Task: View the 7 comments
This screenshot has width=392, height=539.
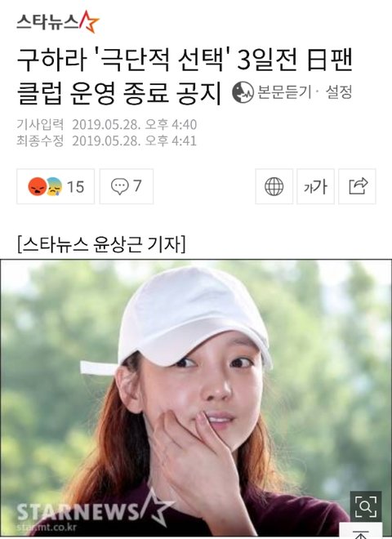Action: [127, 187]
